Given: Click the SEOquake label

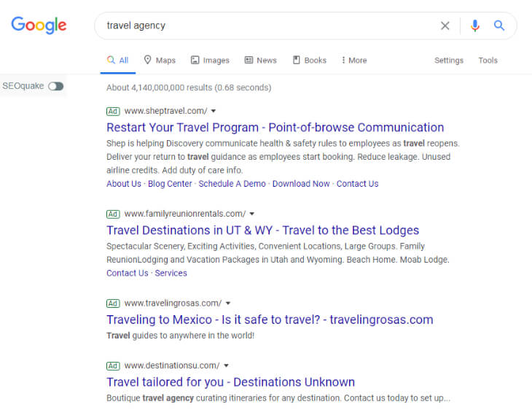Looking at the screenshot, I should tap(23, 86).
